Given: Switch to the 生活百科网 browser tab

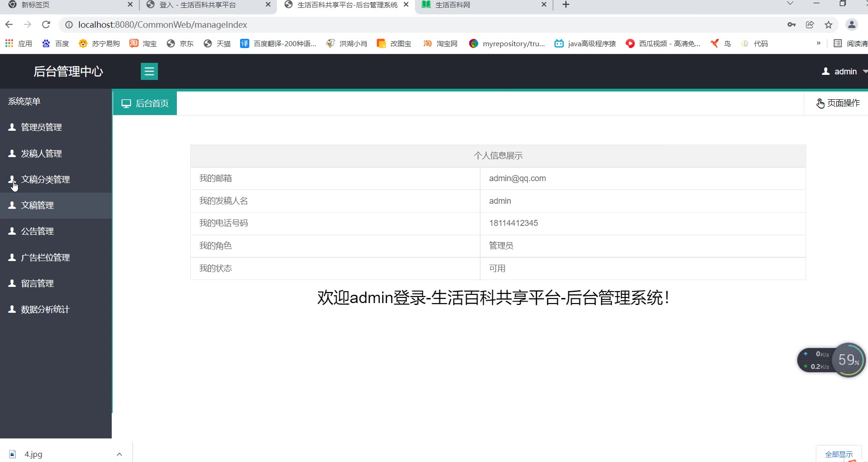Looking at the screenshot, I should [483, 6].
